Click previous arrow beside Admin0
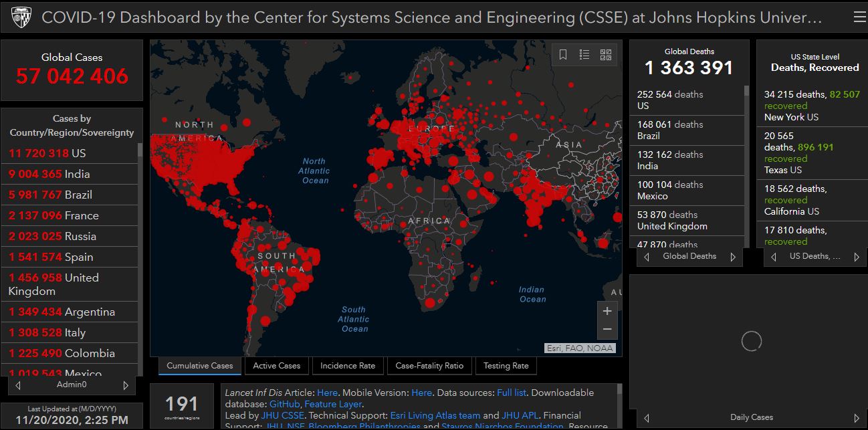 18,385
